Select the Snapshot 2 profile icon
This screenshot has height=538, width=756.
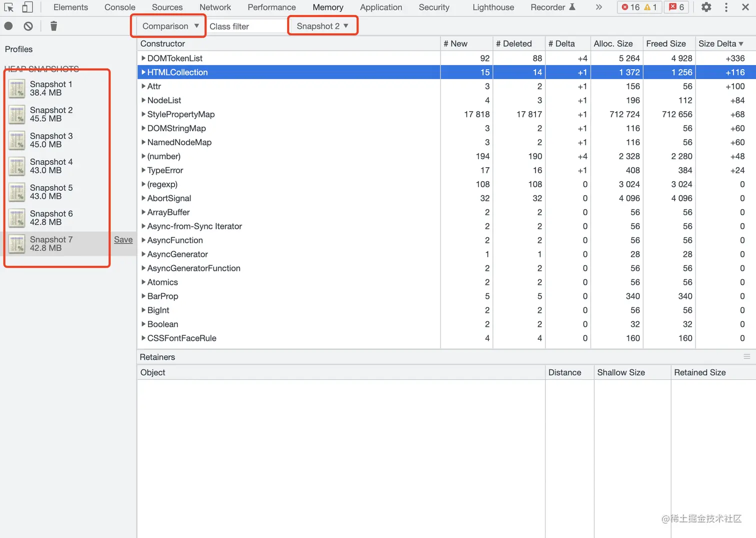pos(17,115)
